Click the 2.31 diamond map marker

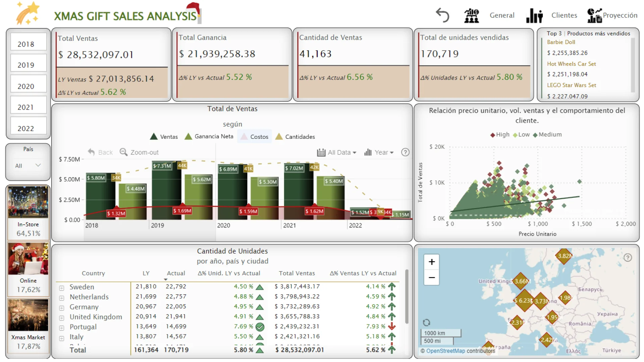517,322
